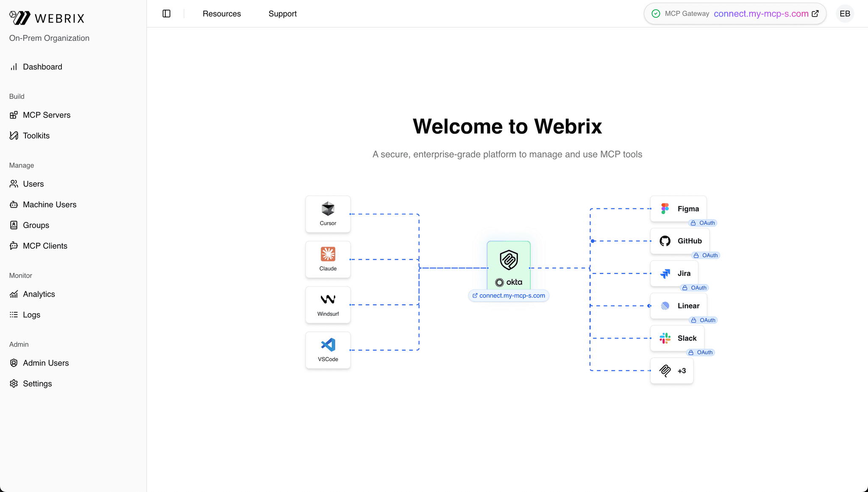
Task: Click the Settings gear icon
Action: coord(14,383)
